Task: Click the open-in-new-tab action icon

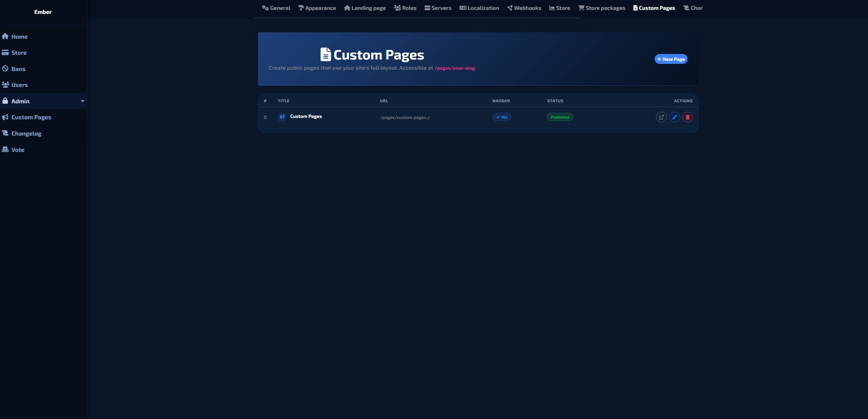Action: pyautogui.click(x=661, y=117)
